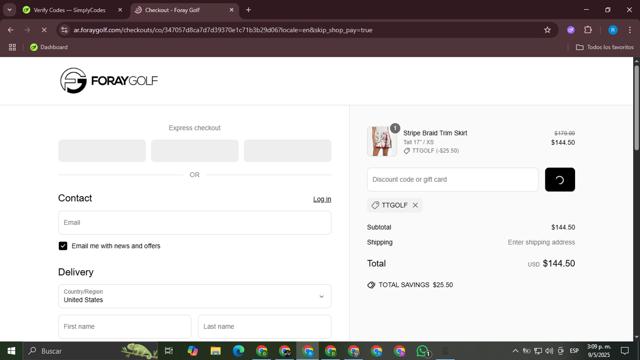The width and height of the screenshot is (640, 360).
Task: Click the third express checkout button
Action: coord(288,151)
